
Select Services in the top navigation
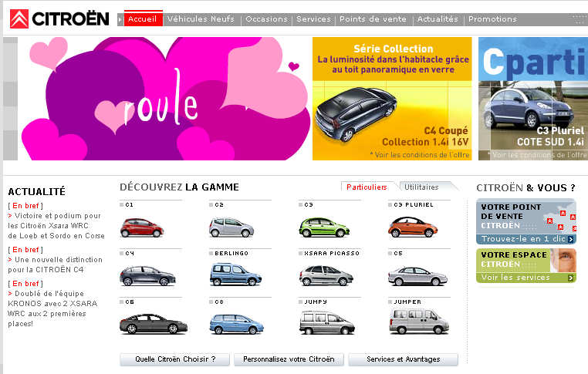pyautogui.click(x=314, y=19)
